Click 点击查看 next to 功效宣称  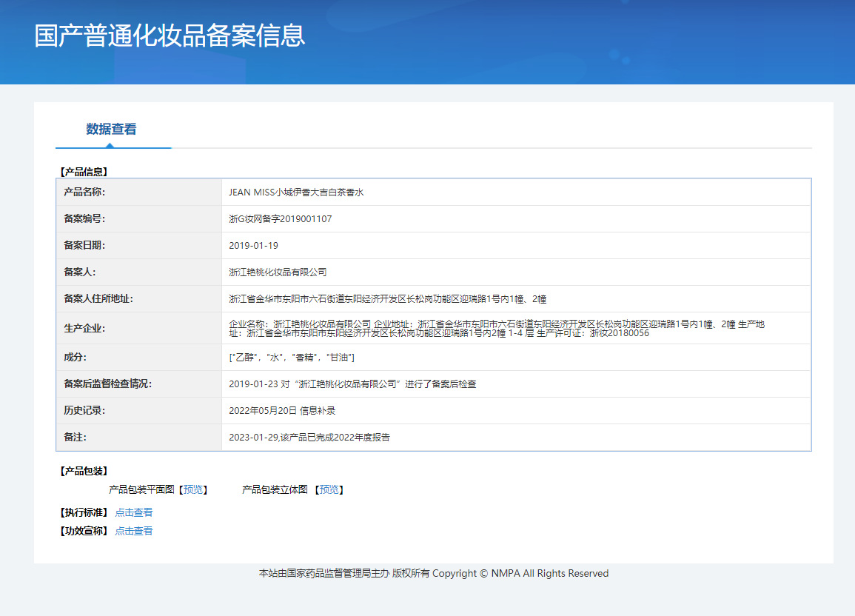tap(134, 531)
